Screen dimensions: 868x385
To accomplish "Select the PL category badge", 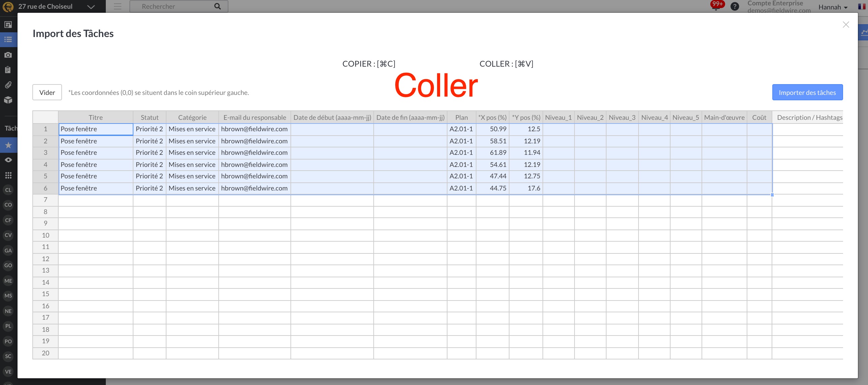I will click(8, 326).
